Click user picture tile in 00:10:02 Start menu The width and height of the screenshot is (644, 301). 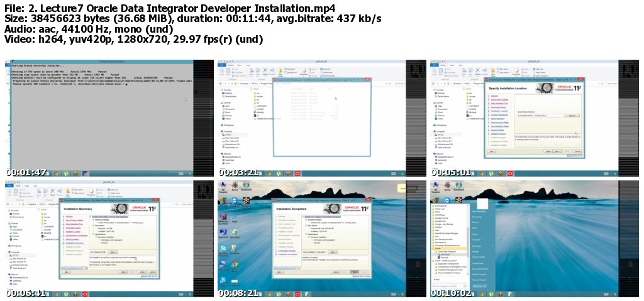coord(482,204)
